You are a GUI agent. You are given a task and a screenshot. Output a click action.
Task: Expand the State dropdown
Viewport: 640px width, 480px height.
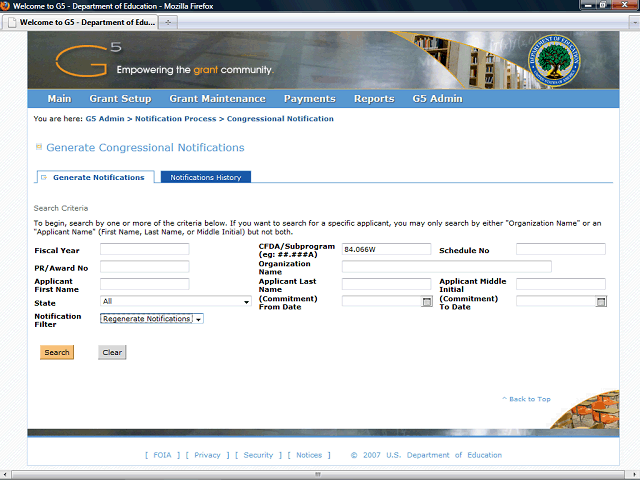[247, 302]
